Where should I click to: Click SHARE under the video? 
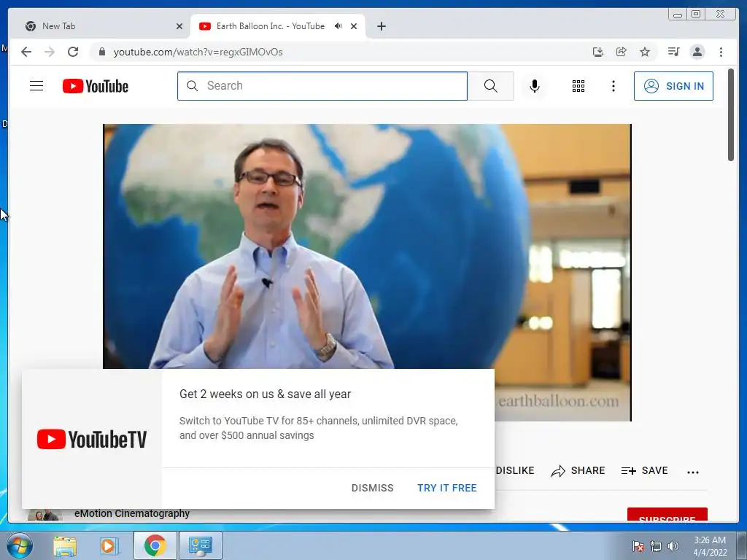pyautogui.click(x=578, y=470)
